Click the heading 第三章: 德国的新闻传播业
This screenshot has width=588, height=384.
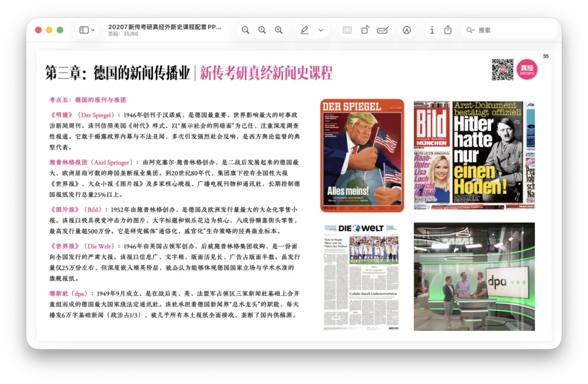pos(118,73)
